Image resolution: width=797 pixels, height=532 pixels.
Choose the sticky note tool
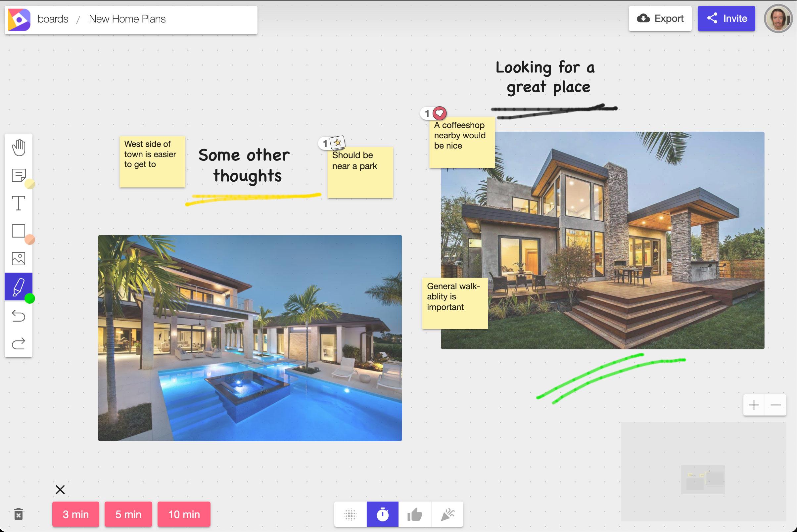tap(19, 175)
